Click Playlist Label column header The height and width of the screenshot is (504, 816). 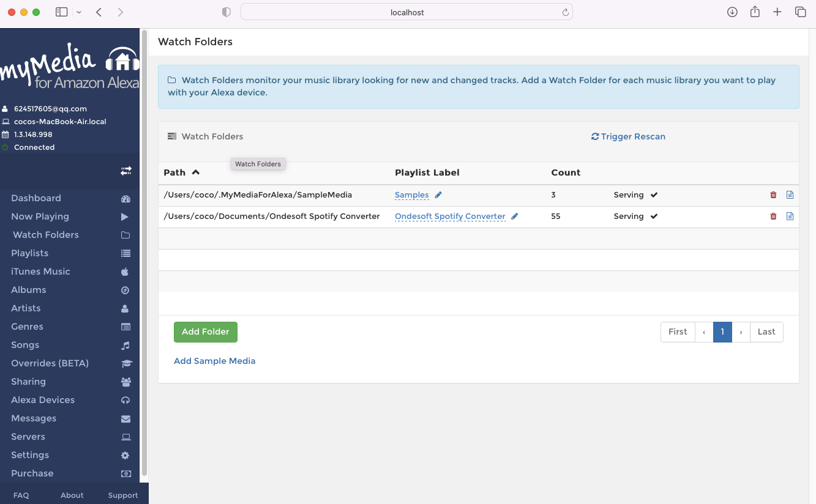point(427,172)
